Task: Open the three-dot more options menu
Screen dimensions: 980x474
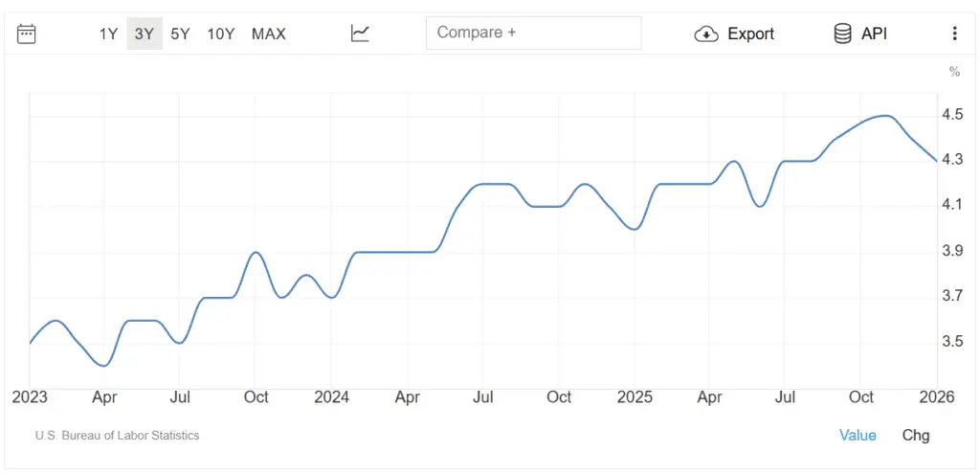Action: point(954,34)
